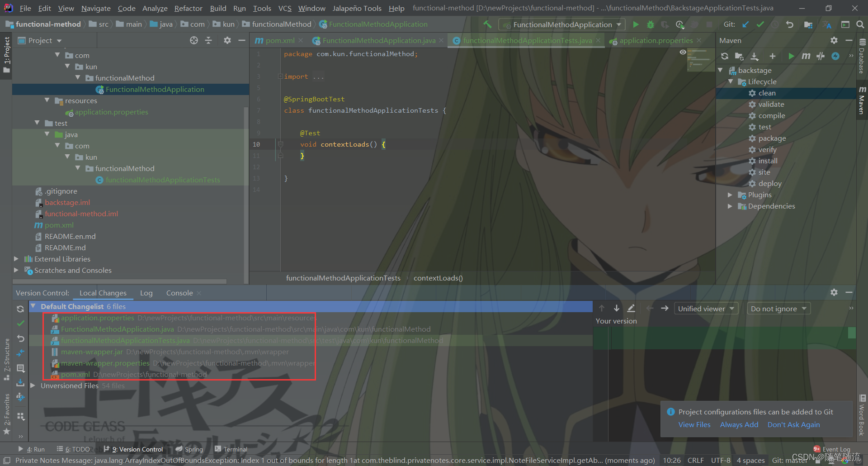Click the Git: master branch widget
This screenshot has width=868, height=466.
(789, 460)
